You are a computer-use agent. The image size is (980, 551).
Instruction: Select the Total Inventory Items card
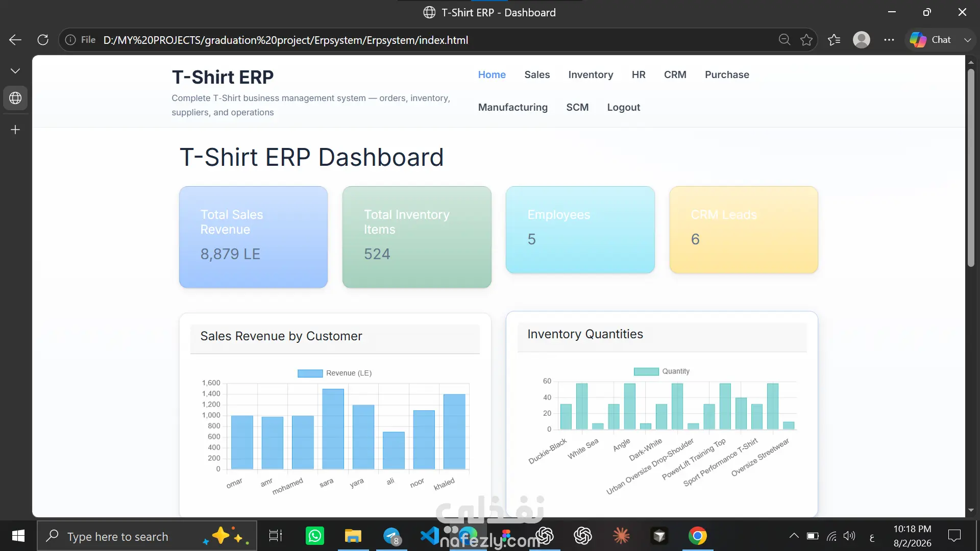416,237
